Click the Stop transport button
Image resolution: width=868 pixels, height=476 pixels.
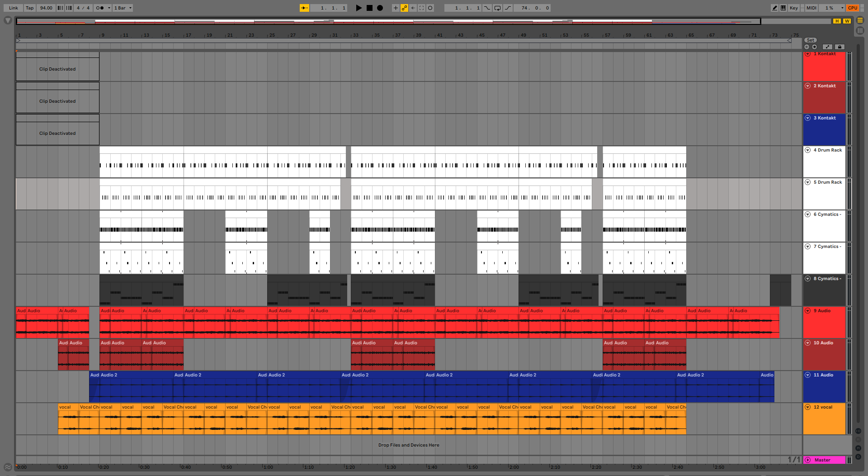[x=369, y=8]
